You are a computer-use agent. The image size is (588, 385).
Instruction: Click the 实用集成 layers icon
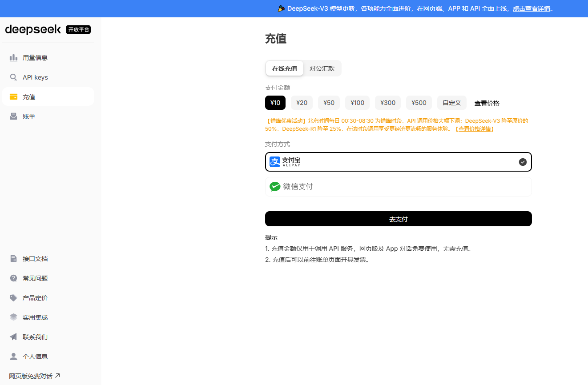click(x=13, y=317)
